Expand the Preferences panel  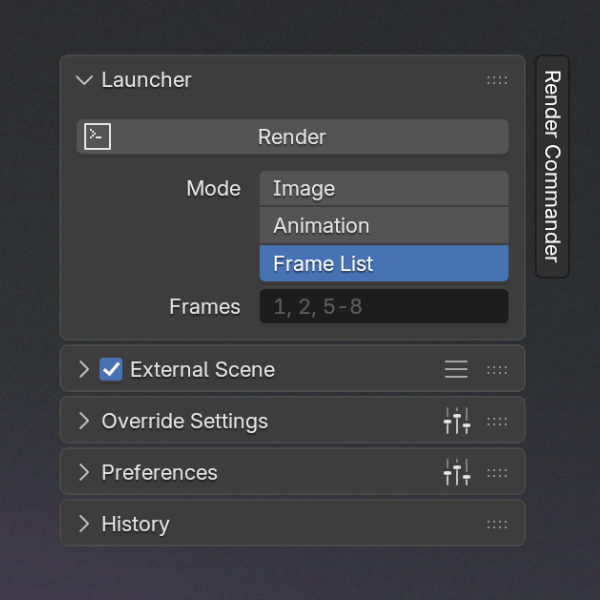(x=84, y=472)
